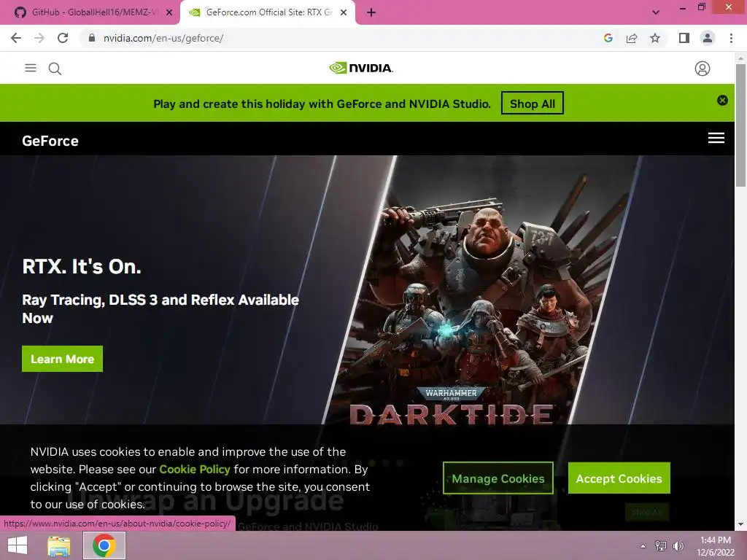This screenshot has height=560, width=747.
Task: Reload the NVIDIA page
Action: (63, 38)
